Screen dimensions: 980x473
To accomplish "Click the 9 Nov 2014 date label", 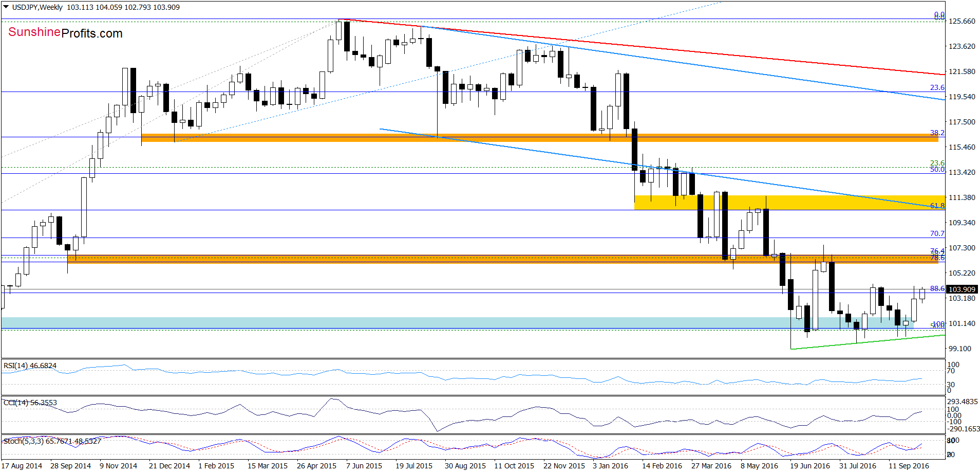I will tap(118, 466).
